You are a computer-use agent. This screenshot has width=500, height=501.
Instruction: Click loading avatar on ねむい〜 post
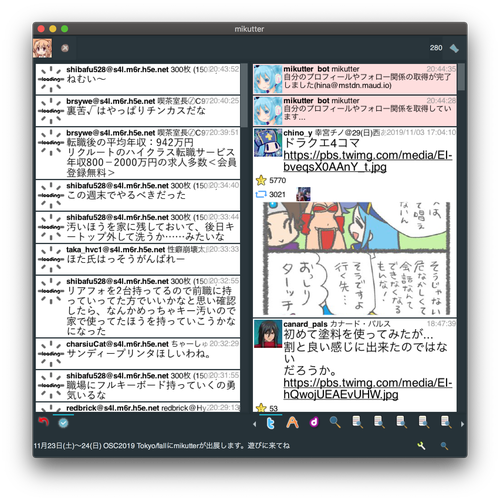[x=51, y=79]
